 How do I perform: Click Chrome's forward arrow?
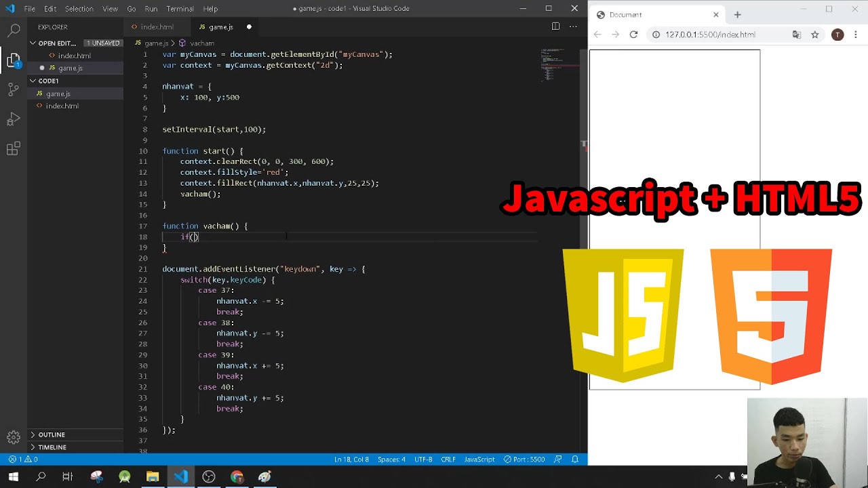[615, 35]
